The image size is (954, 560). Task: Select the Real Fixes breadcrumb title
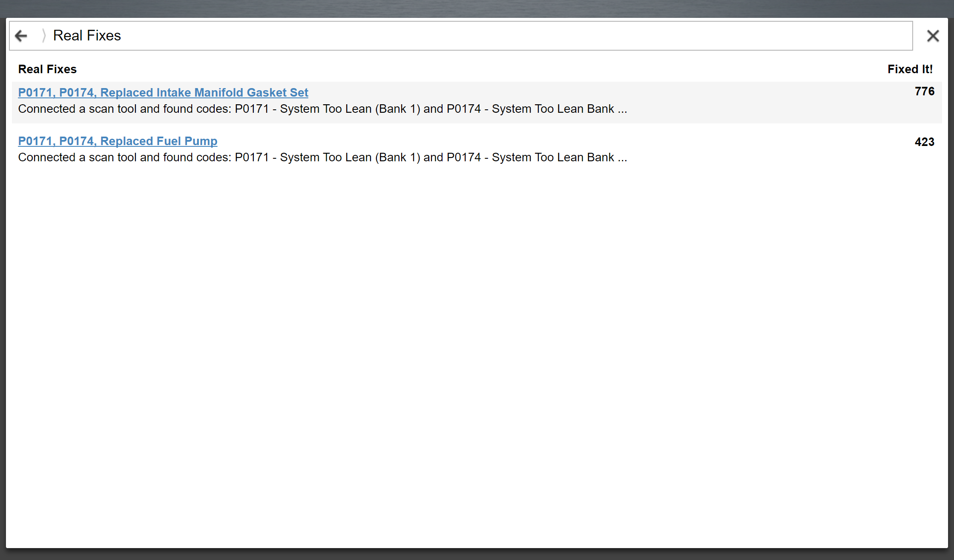(87, 36)
